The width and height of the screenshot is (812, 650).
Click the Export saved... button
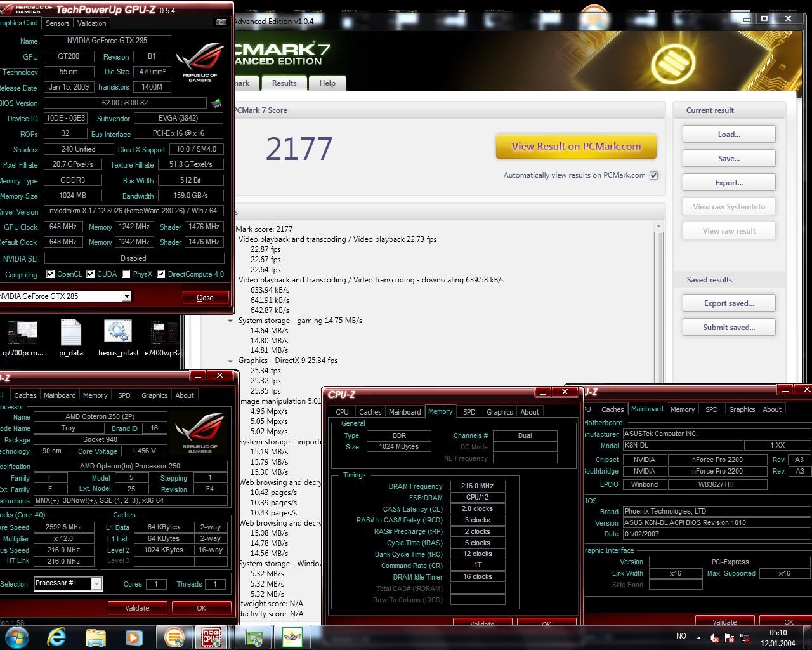click(729, 303)
